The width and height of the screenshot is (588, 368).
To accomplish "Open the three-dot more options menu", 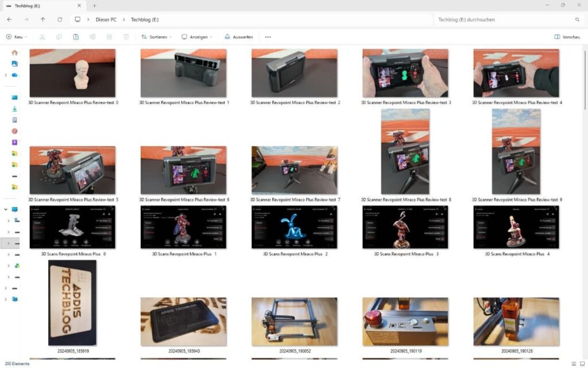I will (268, 37).
